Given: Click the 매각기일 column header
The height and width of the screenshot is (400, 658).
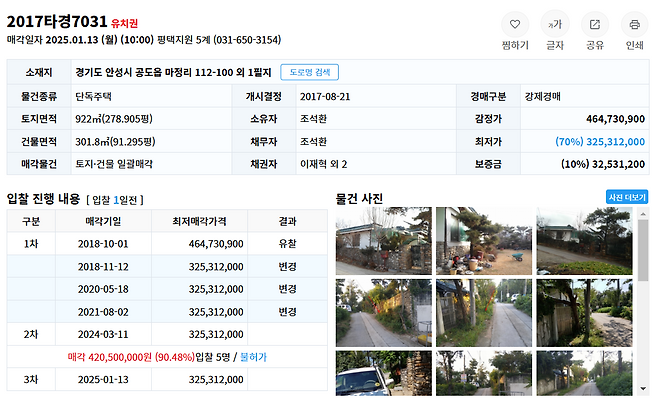Looking at the screenshot, I should click(103, 221).
